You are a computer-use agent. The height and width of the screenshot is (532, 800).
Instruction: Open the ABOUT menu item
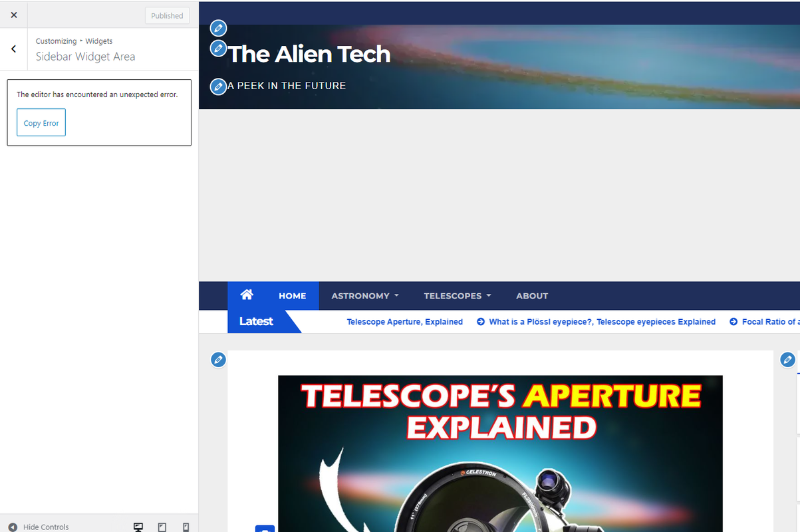[x=532, y=296]
